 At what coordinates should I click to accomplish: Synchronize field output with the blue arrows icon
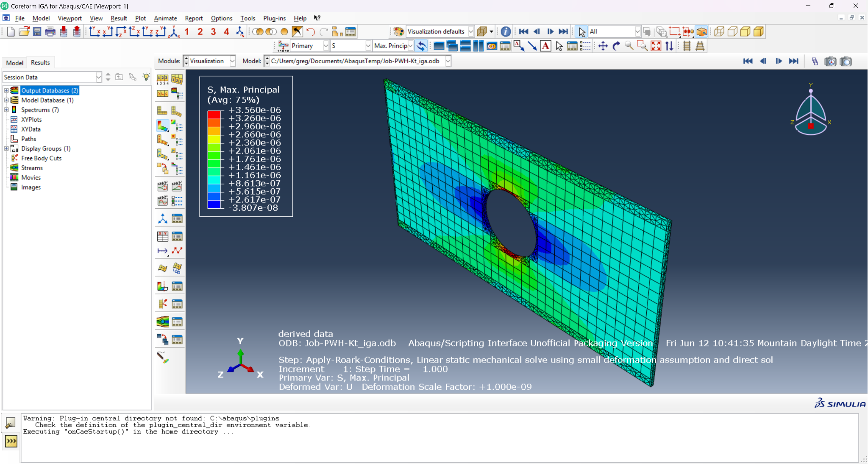421,46
